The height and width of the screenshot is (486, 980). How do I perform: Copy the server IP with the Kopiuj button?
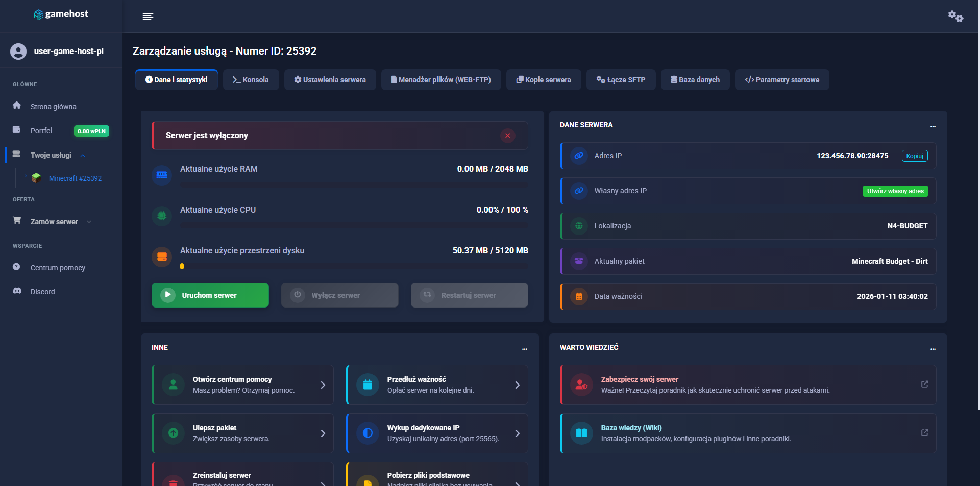914,156
